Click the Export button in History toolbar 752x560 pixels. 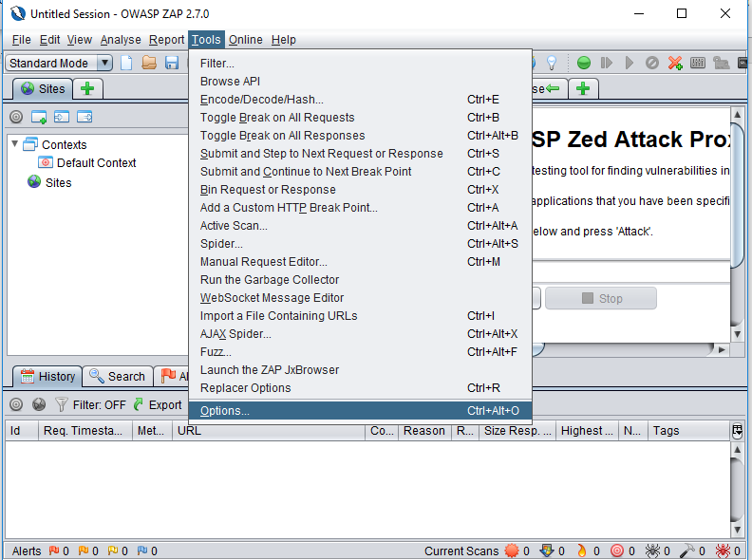[x=158, y=404]
